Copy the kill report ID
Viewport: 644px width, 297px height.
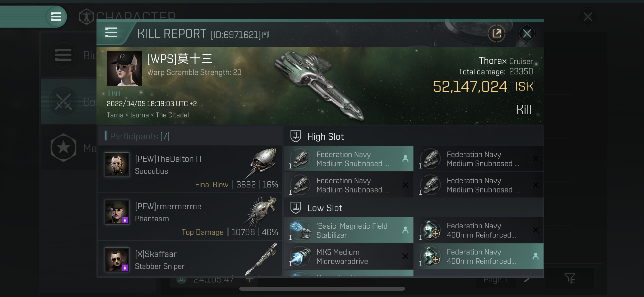(x=266, y=35)
